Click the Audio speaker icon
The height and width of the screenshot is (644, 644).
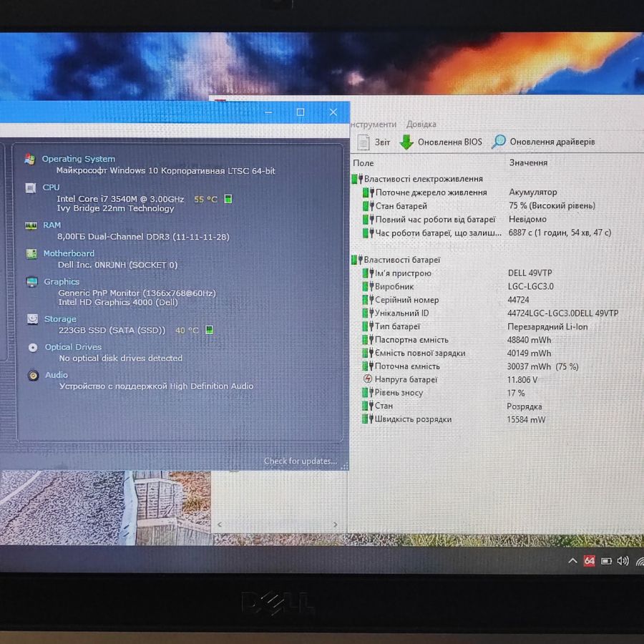[33, 376]
